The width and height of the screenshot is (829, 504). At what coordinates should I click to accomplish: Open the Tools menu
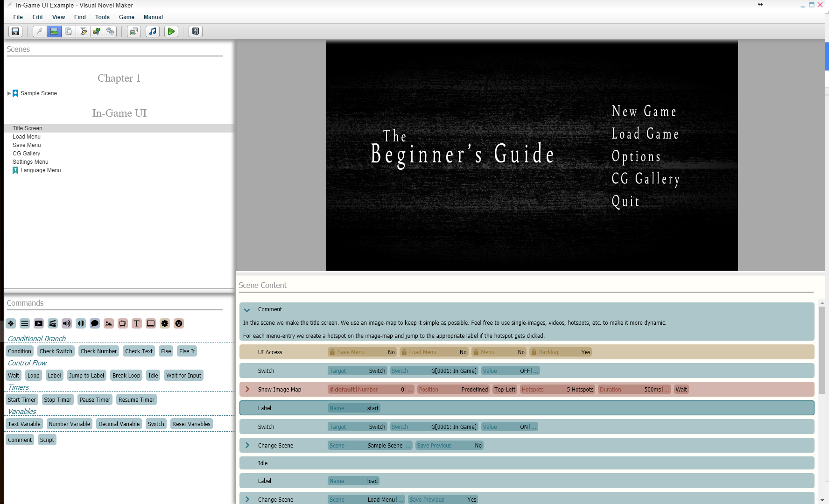coord(103,17)
